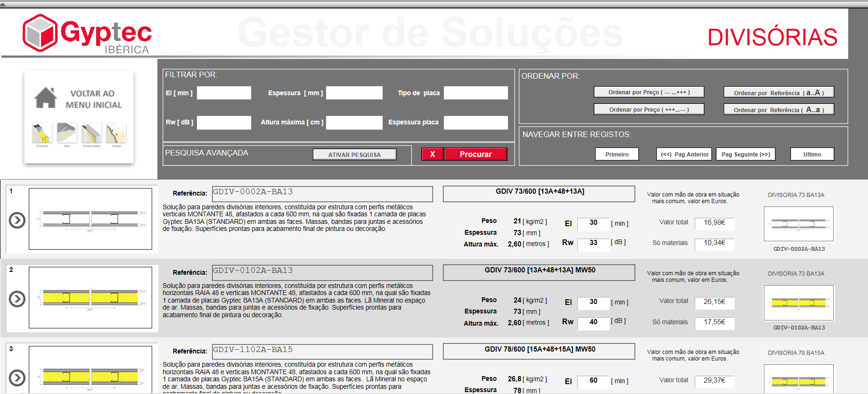The height and width of the screenshot is (394, 868).
Task: Open record 3 with its arrow icon
Action: (x=17, y=378)
